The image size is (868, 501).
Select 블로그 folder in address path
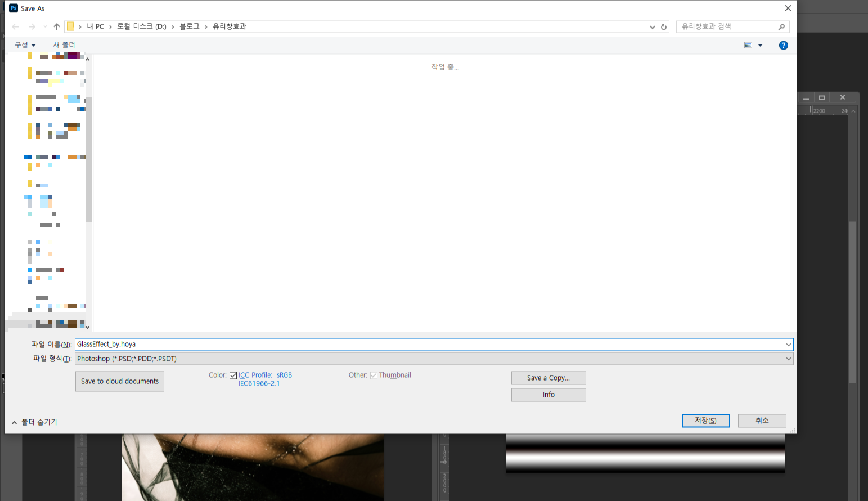coord(190,26)
